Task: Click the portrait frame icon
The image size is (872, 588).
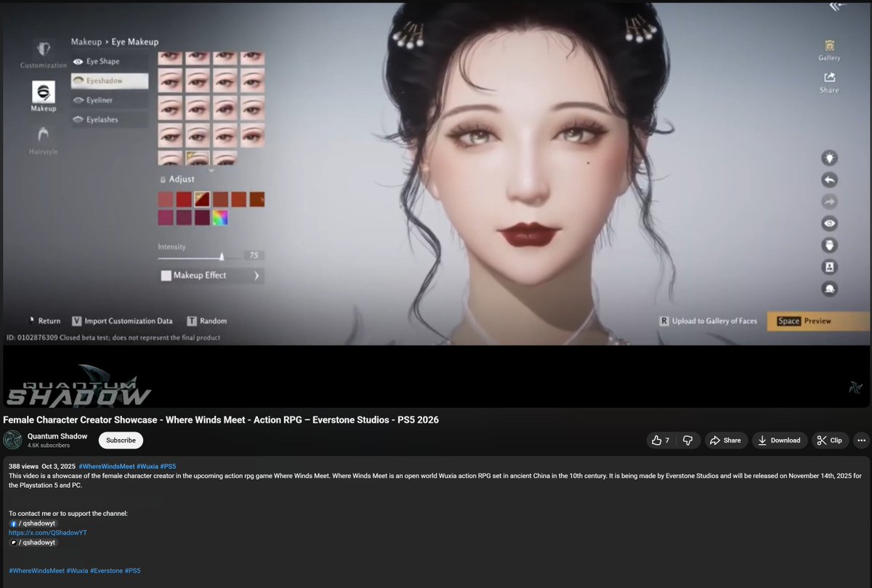Action: tap(829, 267)
